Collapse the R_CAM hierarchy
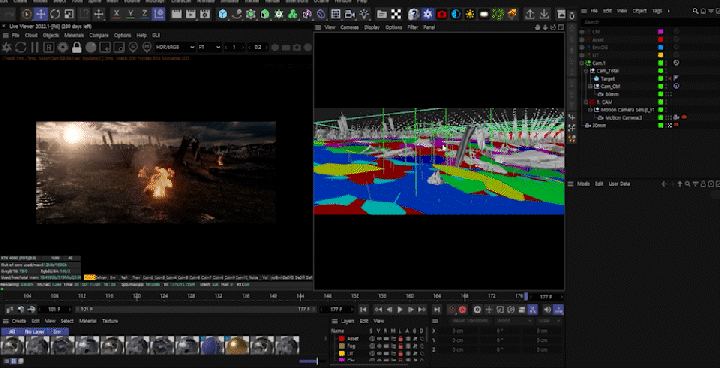The height and width of the screenshot is (368, 720). pyautogui.click(x=586, y=102)
